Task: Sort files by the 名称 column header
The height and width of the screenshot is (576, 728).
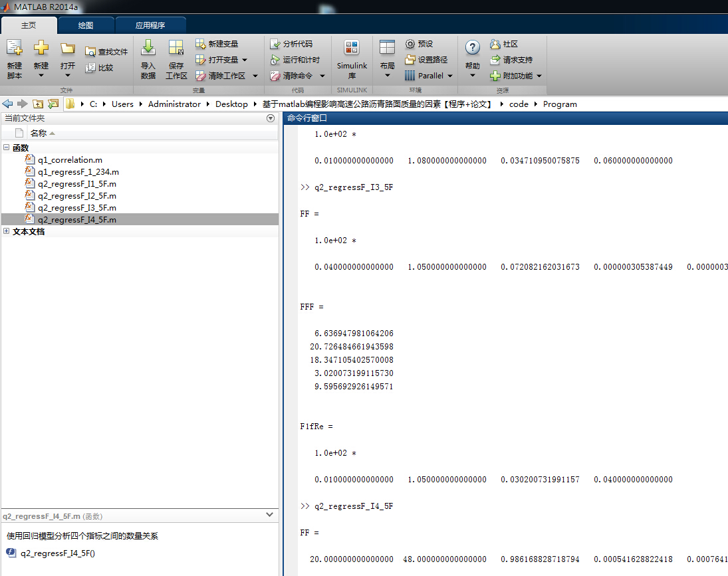Action: [x=39, y=133]
